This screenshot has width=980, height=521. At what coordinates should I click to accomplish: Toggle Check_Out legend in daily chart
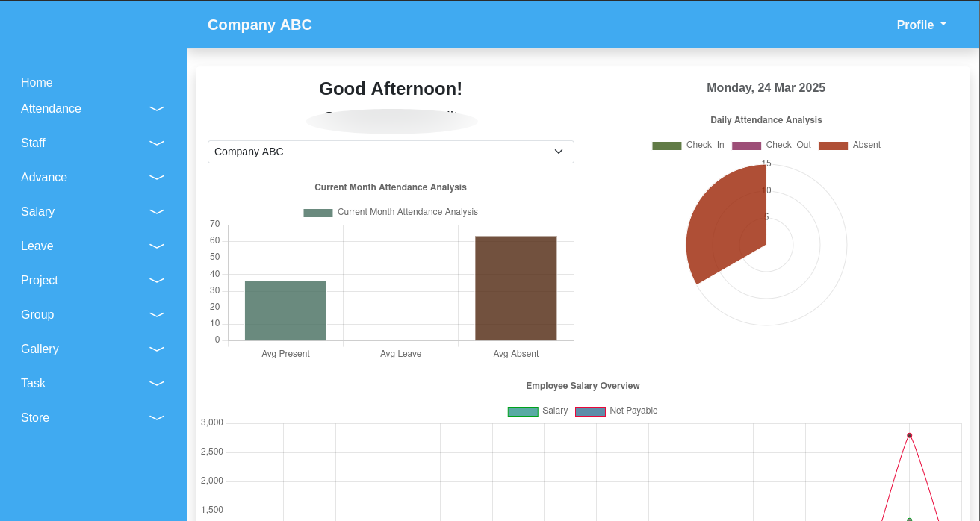(771, 145)
